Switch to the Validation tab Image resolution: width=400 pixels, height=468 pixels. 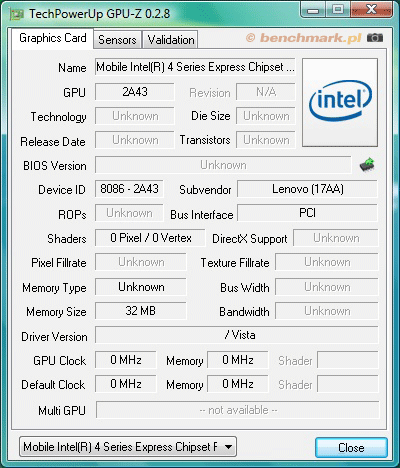click(171, 40)
